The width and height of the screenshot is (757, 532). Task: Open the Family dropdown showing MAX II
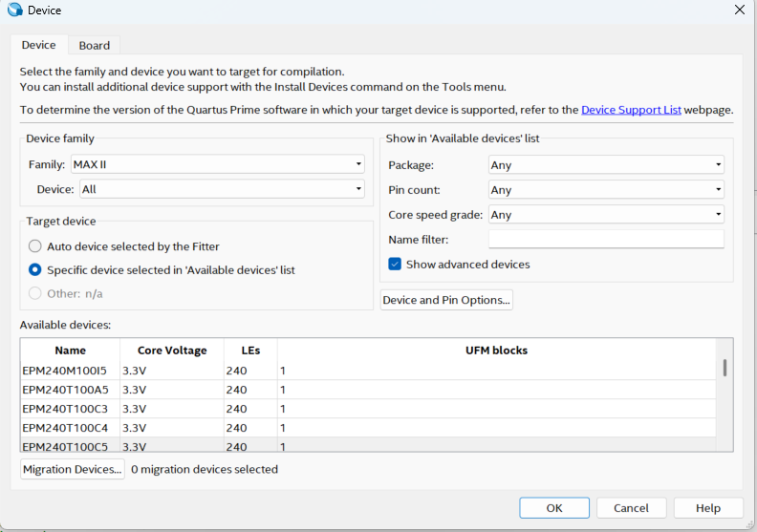[x=217, y=164]
